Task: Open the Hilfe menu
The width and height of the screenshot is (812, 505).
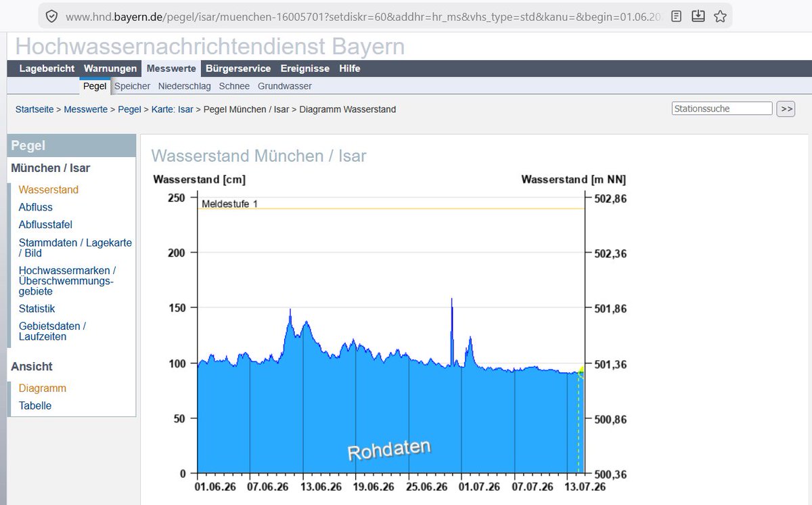Action: coord(350,68)
